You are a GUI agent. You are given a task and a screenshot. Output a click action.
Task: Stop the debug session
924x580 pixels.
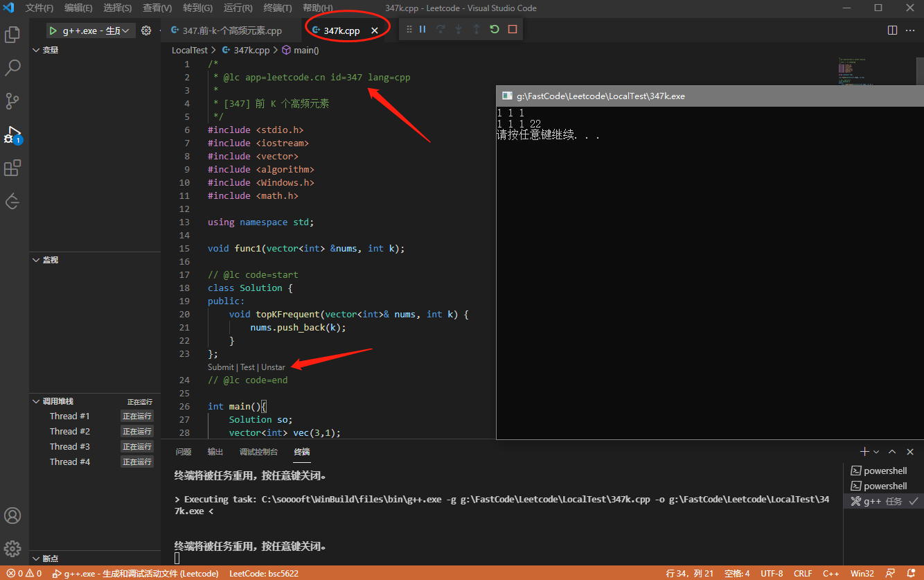pyautogui.click(x=513, y=29)
